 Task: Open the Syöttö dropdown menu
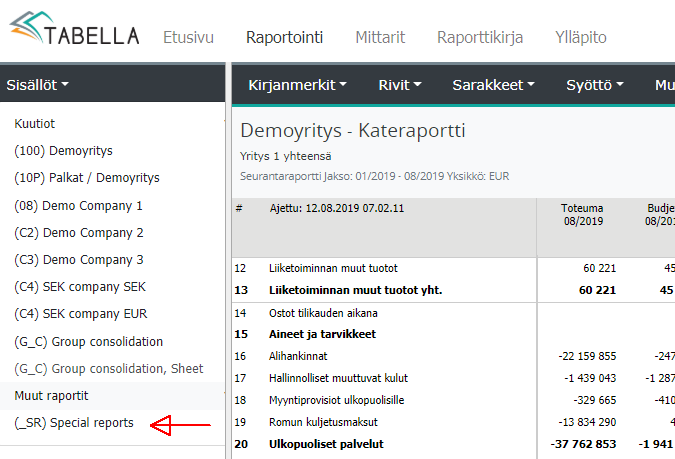pos(595,85)
